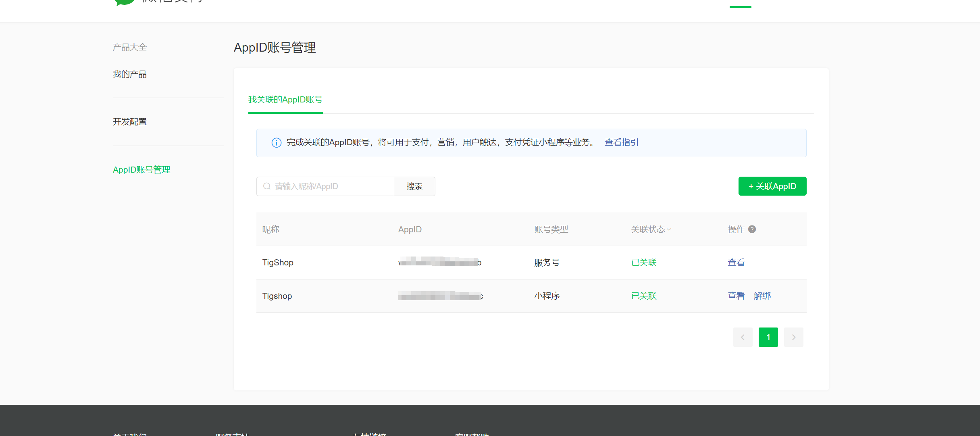Click the 搜索 button
The image size is (980, 436).
point(414,186)
